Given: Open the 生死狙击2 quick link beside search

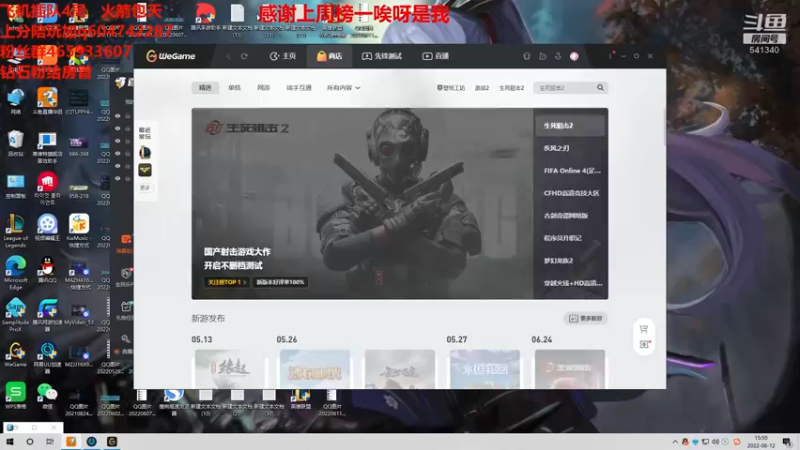Looking at the screenshot, I should pyautogui.click(x=511, y=88).
